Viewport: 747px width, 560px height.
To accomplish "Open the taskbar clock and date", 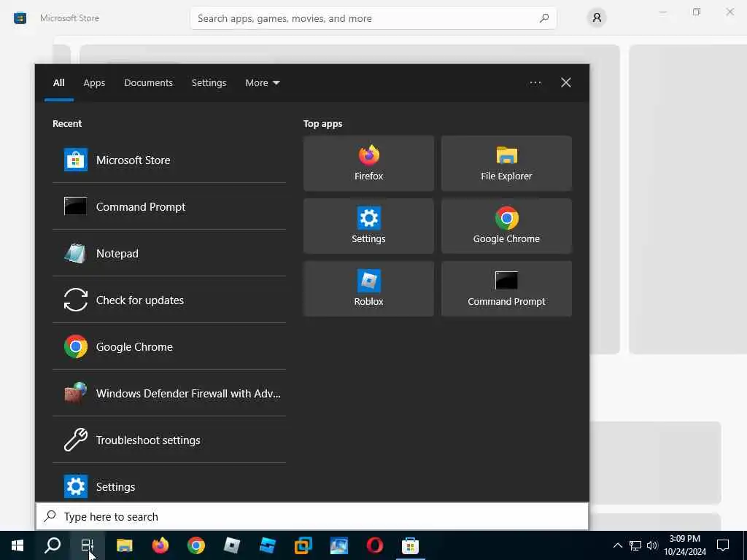I will pyautogui.click(x=685, y=545).
